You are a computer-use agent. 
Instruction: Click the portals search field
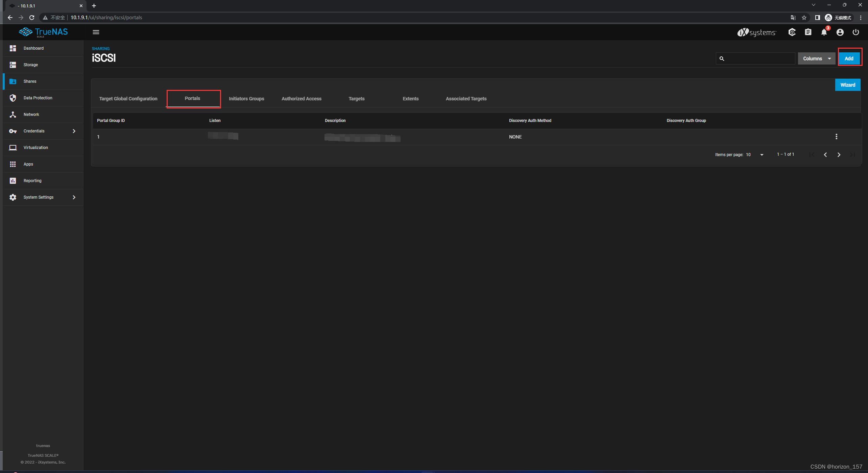759,58
